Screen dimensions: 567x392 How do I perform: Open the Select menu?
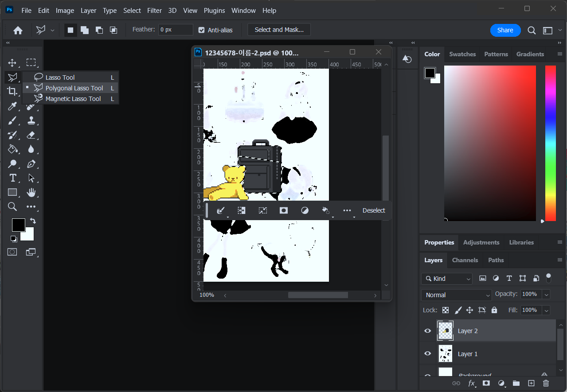pos(132,10)
